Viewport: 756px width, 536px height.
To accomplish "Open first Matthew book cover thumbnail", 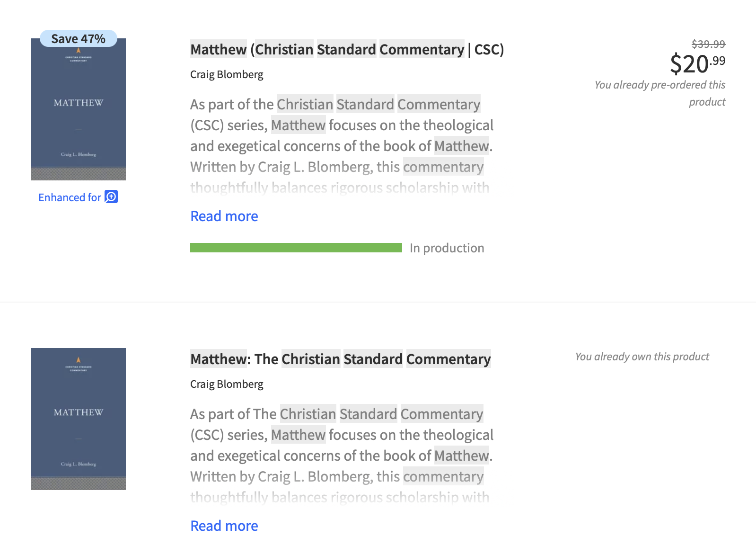I will 79,109.
